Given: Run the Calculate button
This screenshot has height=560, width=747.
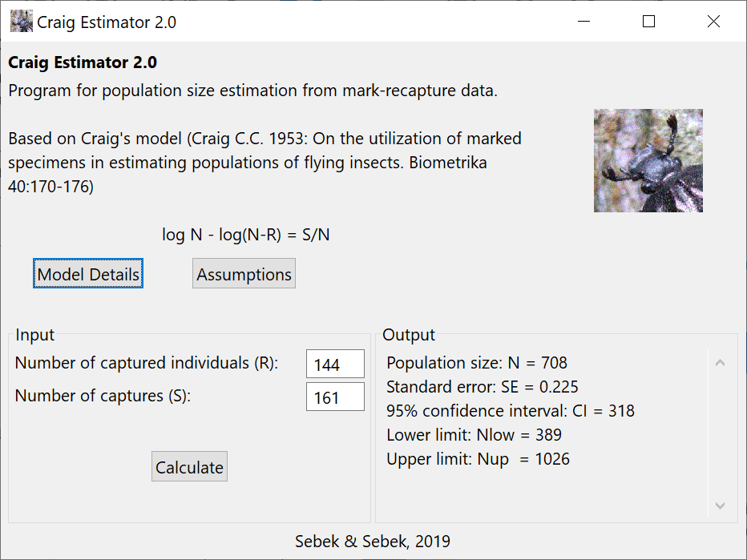Looking at the screenshot, I should click(190, 466).
